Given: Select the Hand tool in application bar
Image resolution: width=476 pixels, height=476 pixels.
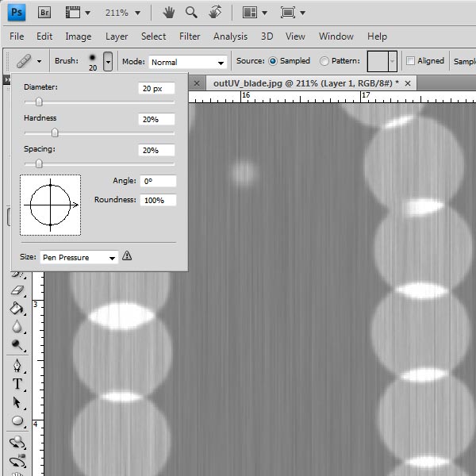Looking at the screenshot, I should pos(168,13).
